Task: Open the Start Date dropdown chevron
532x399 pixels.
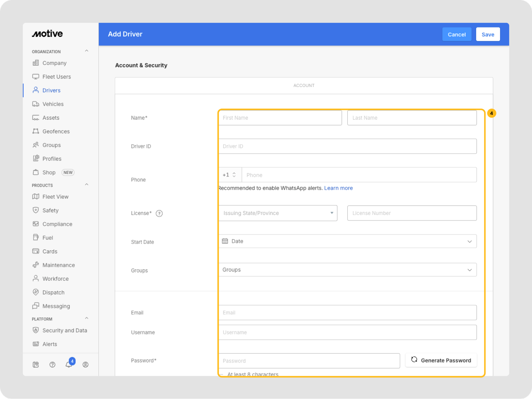Action: click(469, 241)
